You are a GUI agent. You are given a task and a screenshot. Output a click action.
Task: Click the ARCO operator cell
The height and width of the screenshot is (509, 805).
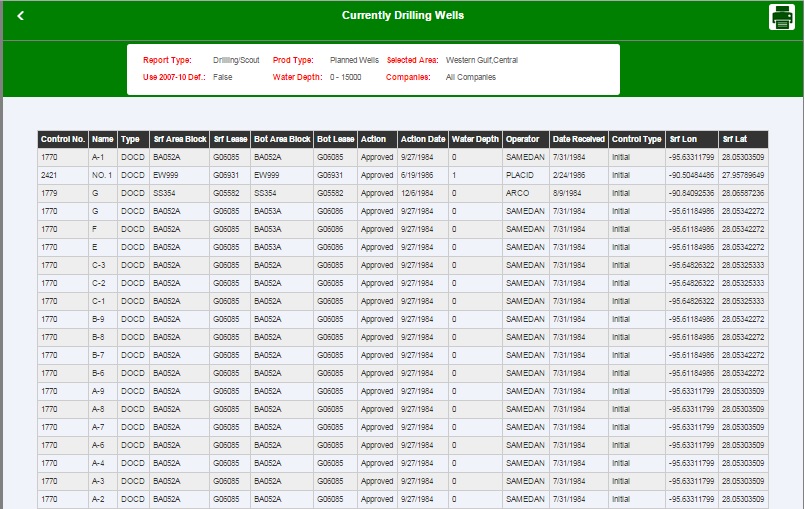526,193
